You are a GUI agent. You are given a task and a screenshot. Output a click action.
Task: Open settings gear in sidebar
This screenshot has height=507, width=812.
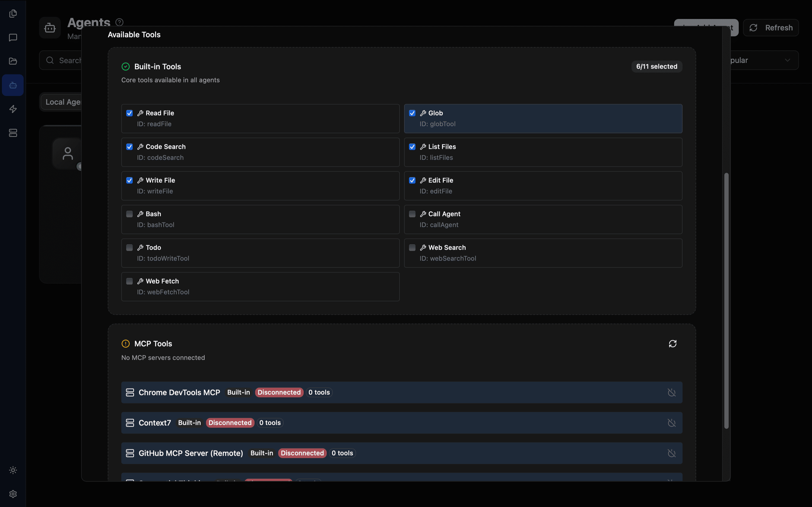click(13, 494)
